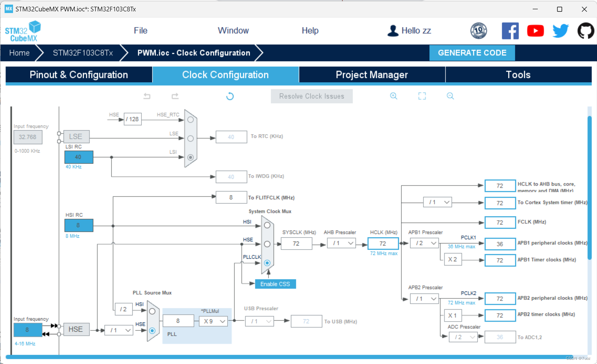Select HSI in PLL Source Mux
The image size is (597, 364).
tap(152, 311)
